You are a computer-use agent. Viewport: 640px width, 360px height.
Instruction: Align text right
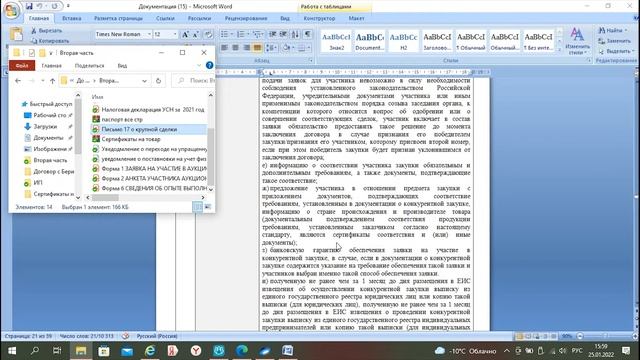tap(247, 48)
